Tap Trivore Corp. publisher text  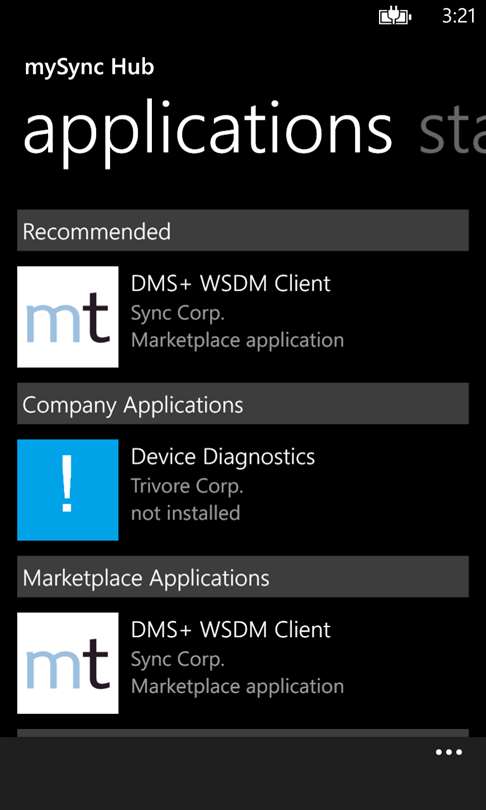tap(187, 487)
